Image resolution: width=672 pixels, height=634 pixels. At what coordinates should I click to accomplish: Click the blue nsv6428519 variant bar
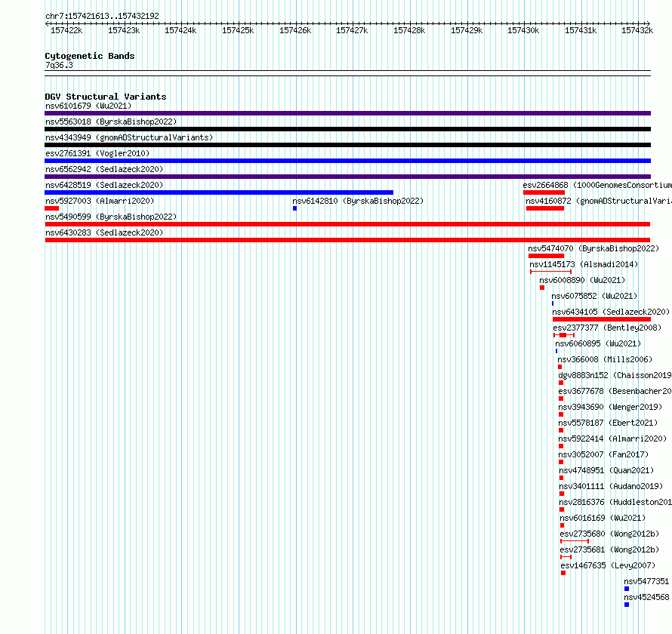tap(219, 192)
